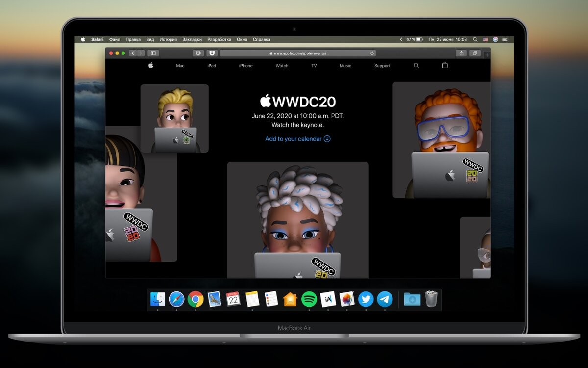Open Notes from the Dock
The width and height of the screenshot is (588, 368).
tap(252, 299)
